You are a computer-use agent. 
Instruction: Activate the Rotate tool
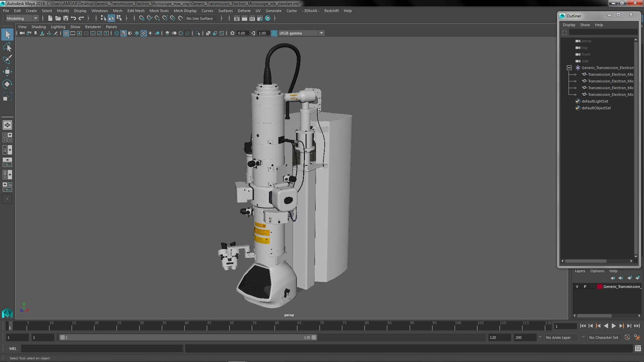7,84
